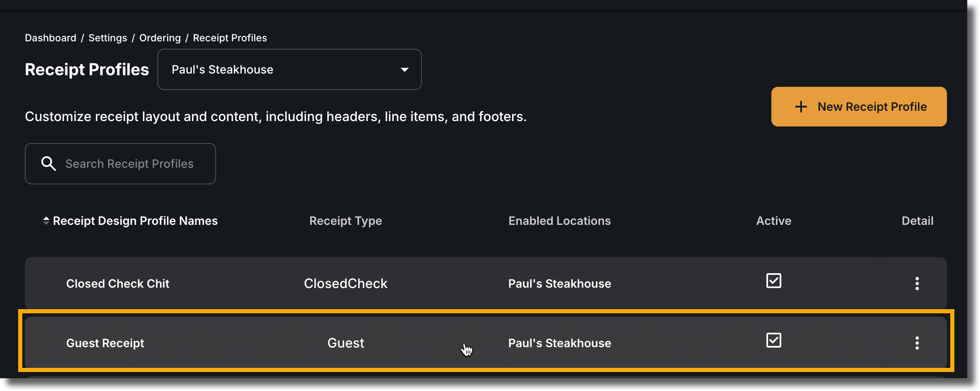
Task: Click the Receipt Profiles breadcrumb
Action: [x=230, y=38]
